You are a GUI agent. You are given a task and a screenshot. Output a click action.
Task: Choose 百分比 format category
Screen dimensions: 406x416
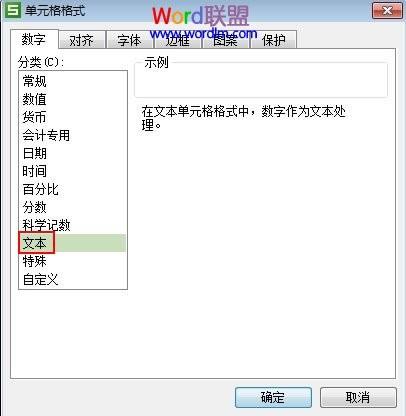[73, 189]
